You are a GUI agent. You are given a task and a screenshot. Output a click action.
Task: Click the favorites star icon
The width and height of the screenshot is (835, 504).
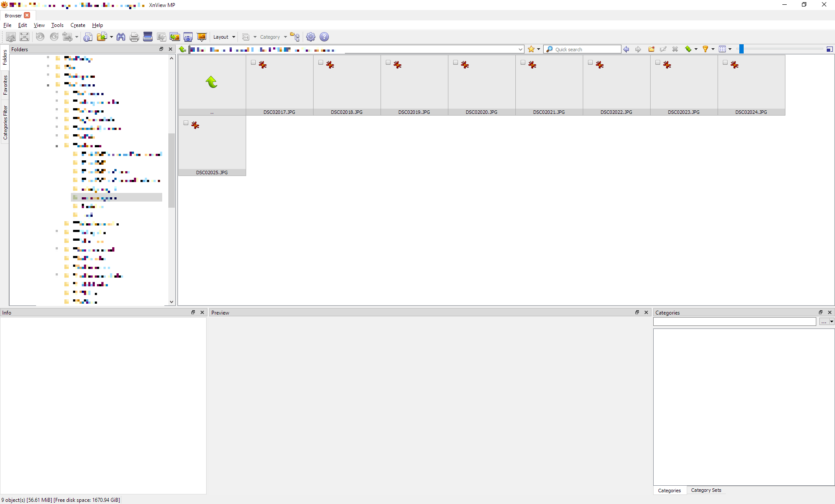(x=531, y=49)
